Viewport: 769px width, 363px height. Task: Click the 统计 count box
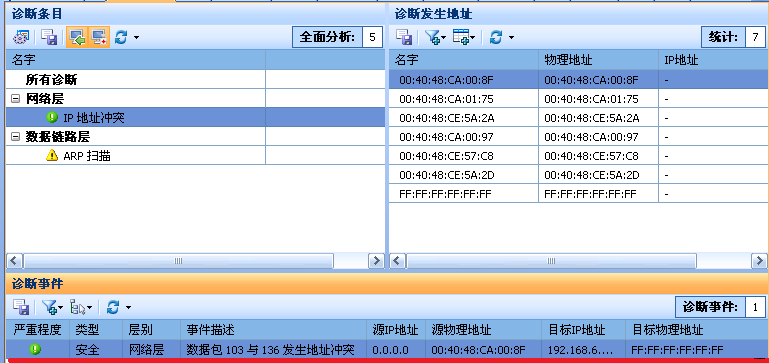pos(755,37)
